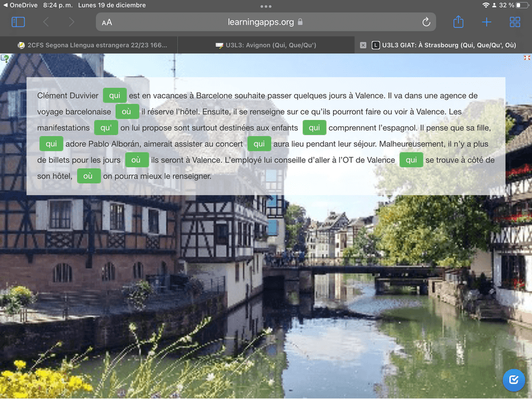This screenshot has width=532, height=399.
Task: Open the 'qui' dropdown before 'adore Pablo Alborán'
Action: tap(51, 144)
